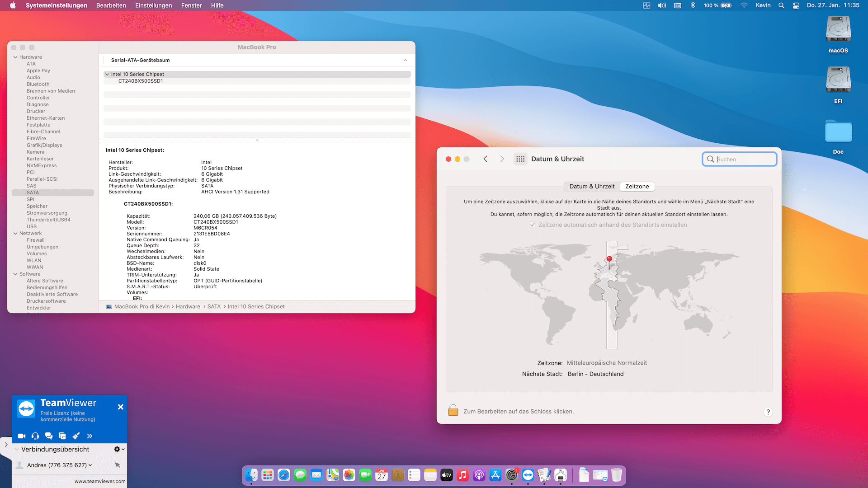Click the TeamViewer headset audio icon
Image resolution: width=868 pixels, height=488 pixels.
click(x=35, y=436)
